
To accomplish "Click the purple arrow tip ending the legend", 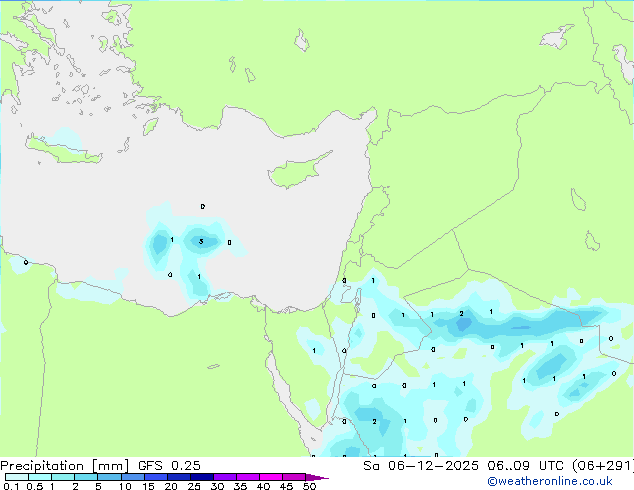I will pyautogui.click(x=317, y=477).
